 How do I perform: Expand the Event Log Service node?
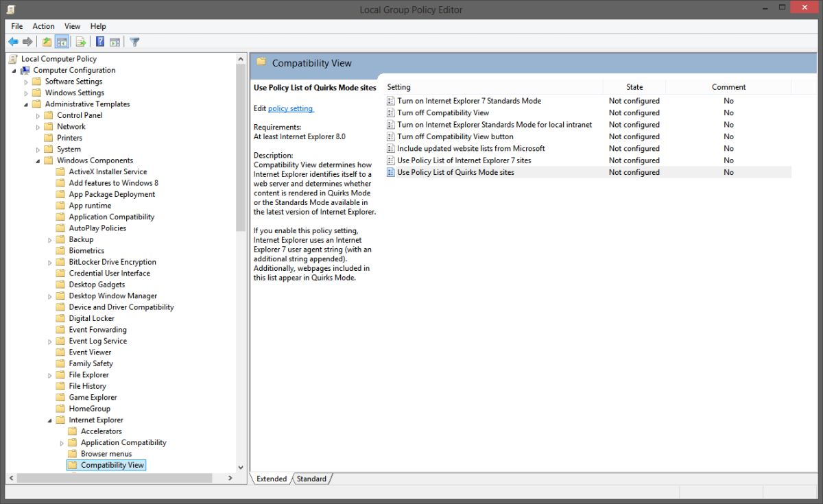50,341
